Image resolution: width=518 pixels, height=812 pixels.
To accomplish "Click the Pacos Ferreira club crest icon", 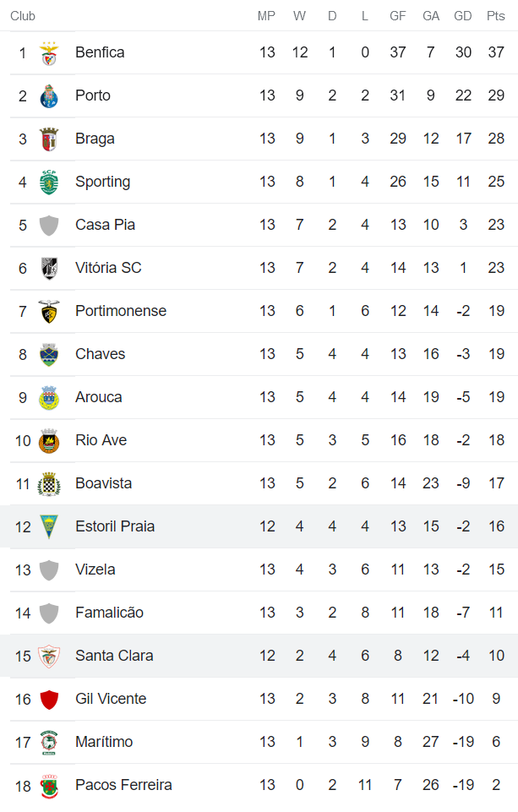I will 49,786.
